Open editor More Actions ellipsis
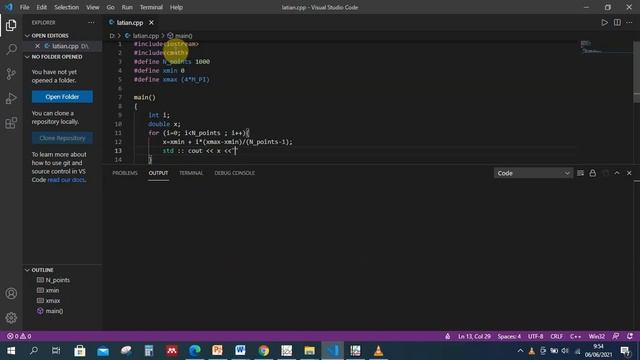Viewport: 640px width, 360px height. tap(629, 22)
